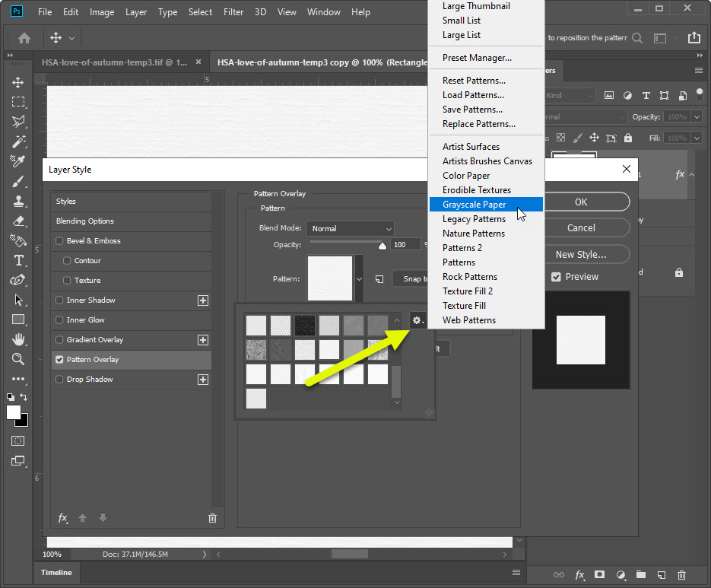This screenshot has height=588, width=711.
Task: Click the pattern Opacity slider handle
Action: click(382, 245)
